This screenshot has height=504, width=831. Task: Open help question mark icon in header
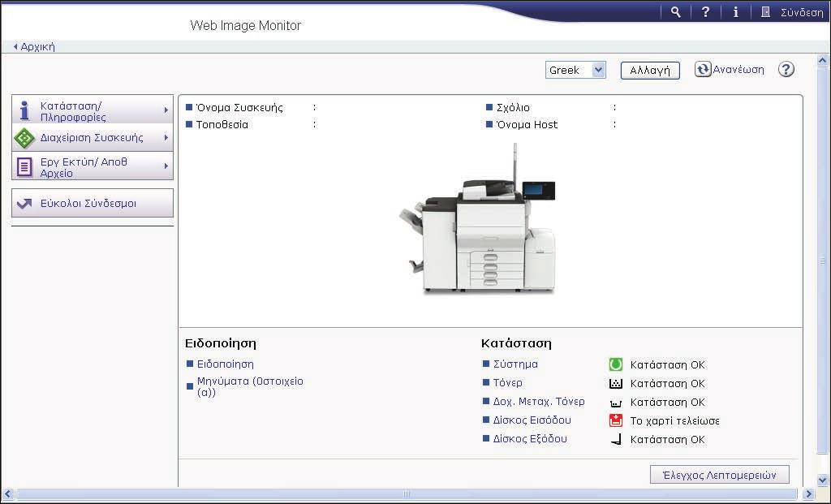705,11
